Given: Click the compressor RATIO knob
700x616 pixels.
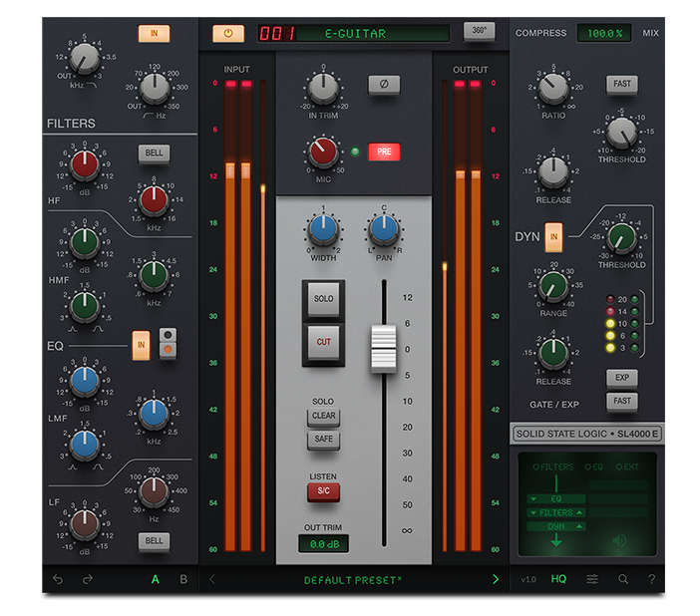Looking at the screenshot, I should click(553, 88).
